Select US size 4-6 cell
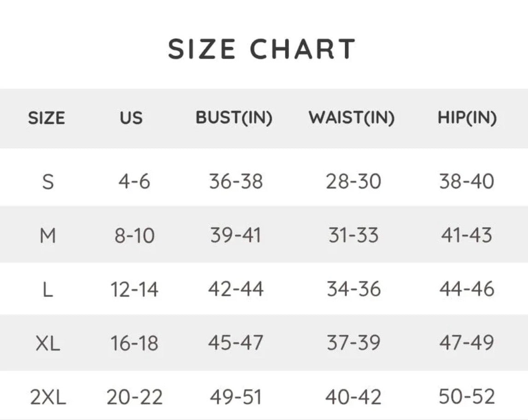 (134, 182)
